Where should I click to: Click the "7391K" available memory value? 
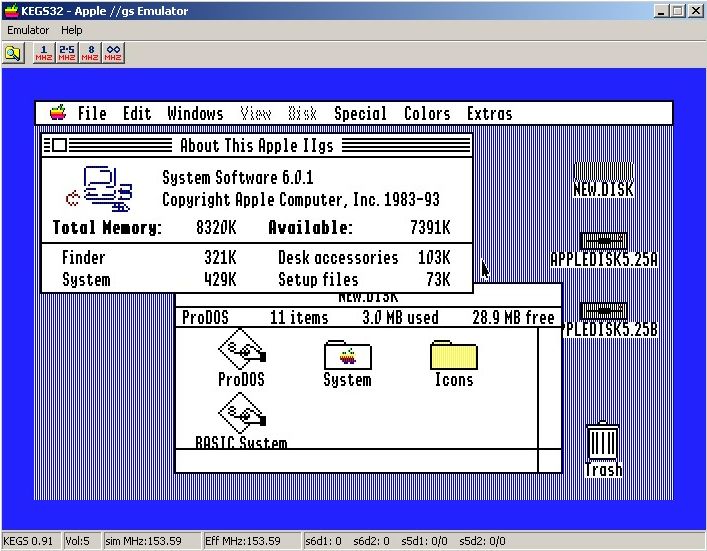point(430,227)
